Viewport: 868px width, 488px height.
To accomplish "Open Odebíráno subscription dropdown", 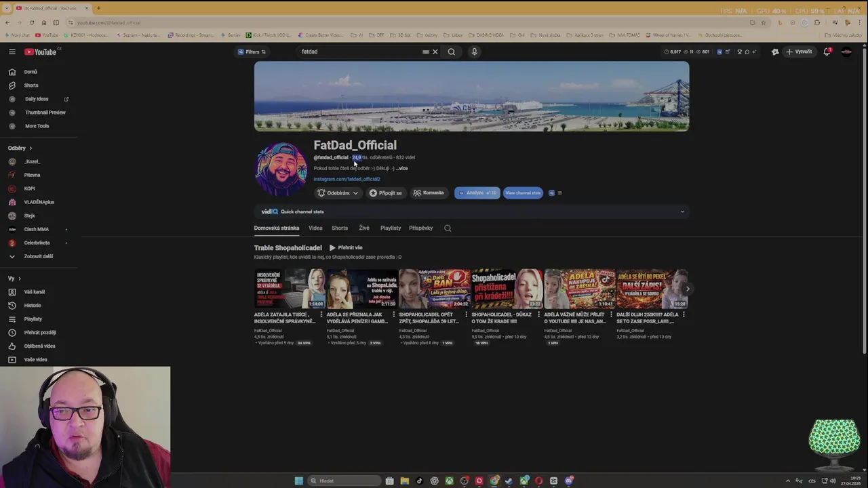I will coord(338,193).
